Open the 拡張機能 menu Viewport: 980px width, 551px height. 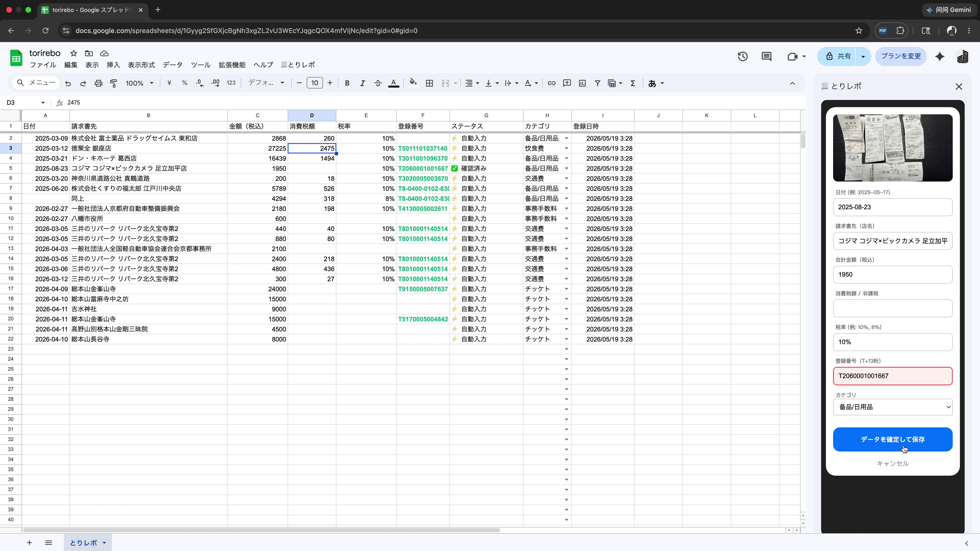tap(232, 65)
